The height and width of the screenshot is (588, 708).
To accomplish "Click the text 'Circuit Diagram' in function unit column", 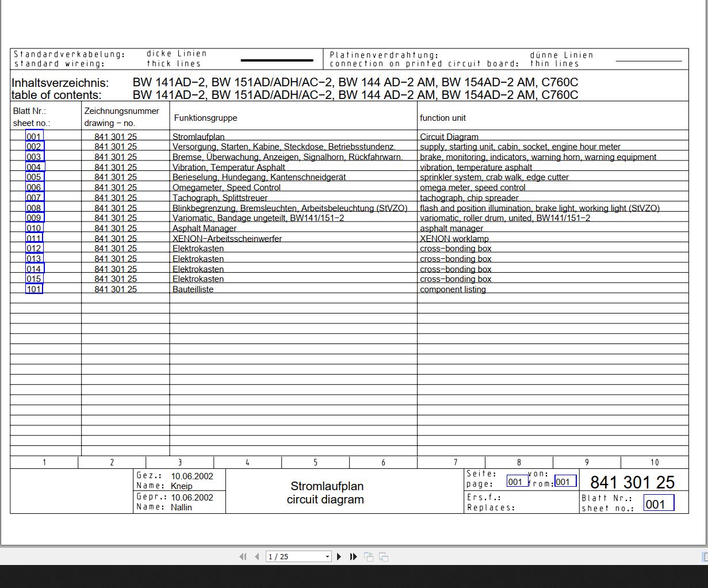I will click(x=449, y=137).
